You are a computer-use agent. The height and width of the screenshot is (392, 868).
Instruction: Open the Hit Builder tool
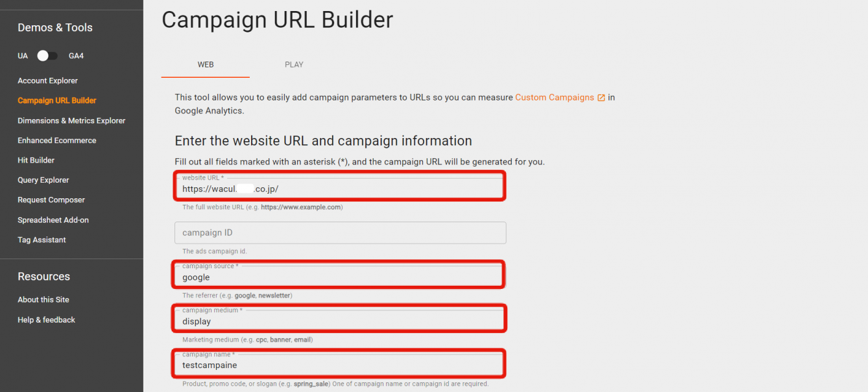[x=36, y=160]
